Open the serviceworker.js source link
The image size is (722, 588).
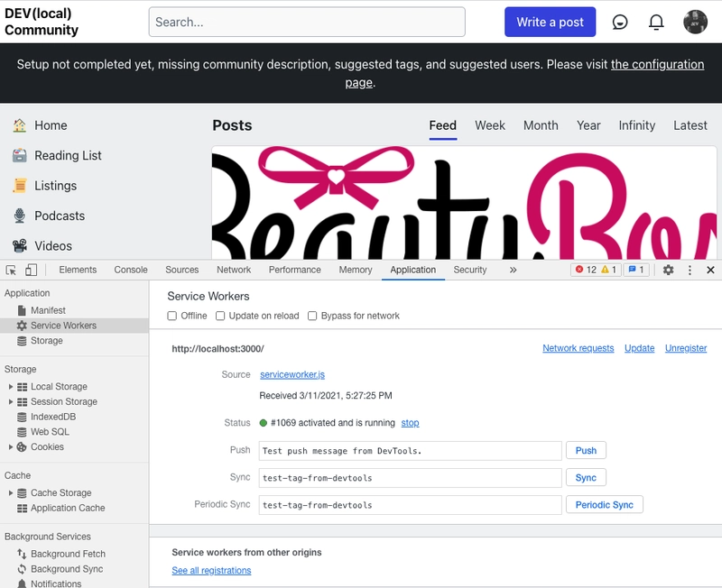click(292, 374)
